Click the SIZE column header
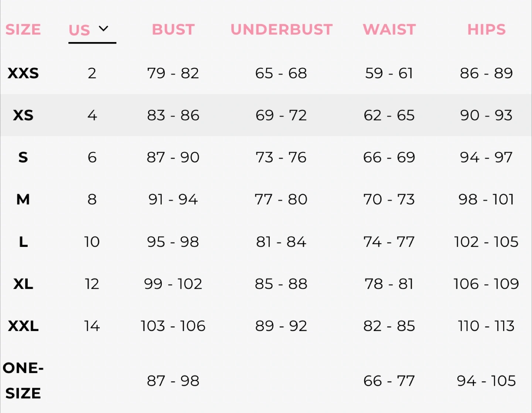The width and height of the screenshot is (532, 413). (23, 30)
